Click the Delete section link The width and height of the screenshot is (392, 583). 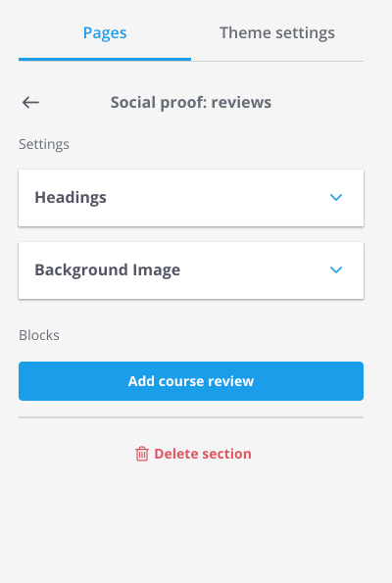[193, 454]
